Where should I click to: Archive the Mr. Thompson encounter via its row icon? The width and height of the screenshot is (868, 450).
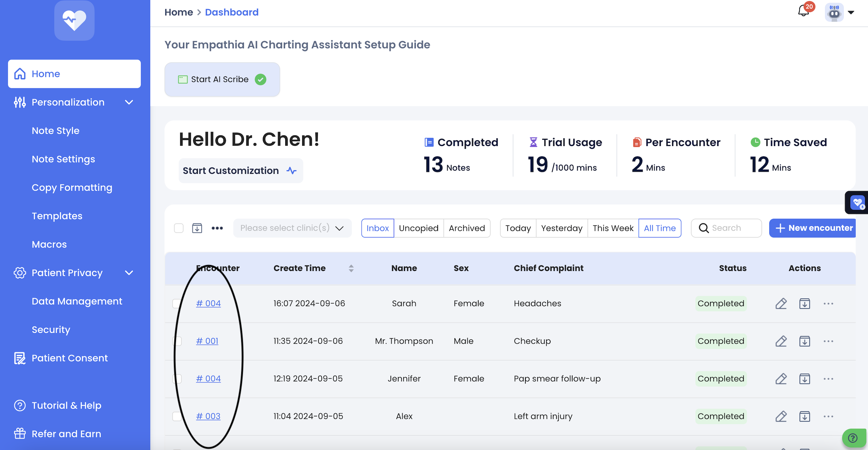click(x=804, y=341)
